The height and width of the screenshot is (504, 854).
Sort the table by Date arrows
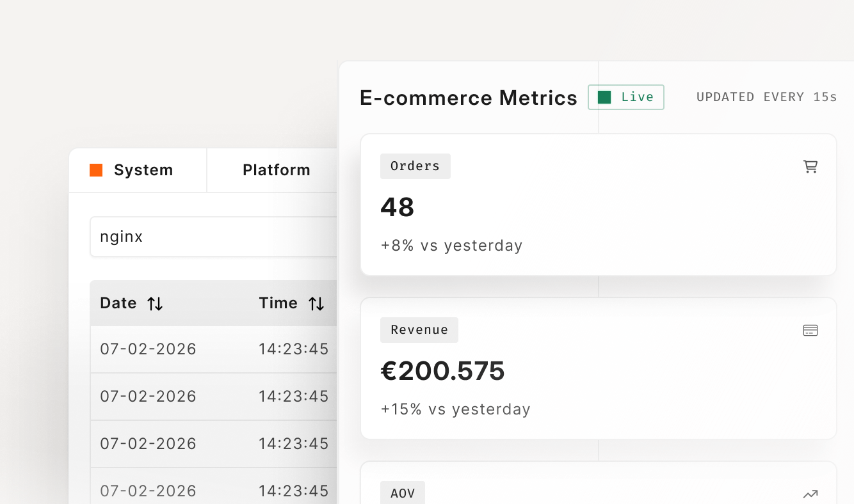click(155, 304)
